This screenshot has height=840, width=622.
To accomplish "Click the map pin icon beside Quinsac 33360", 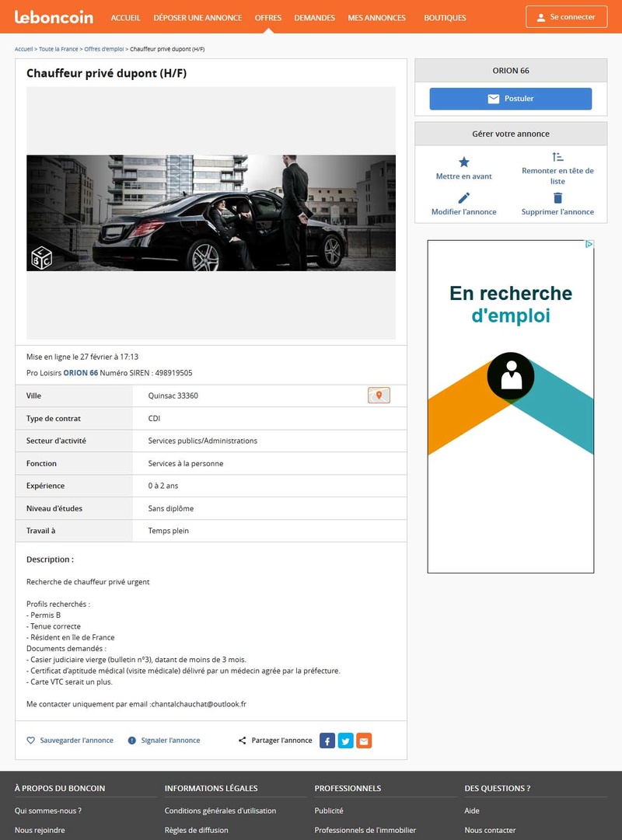I will pyautogui.click(x=379, y=396).
